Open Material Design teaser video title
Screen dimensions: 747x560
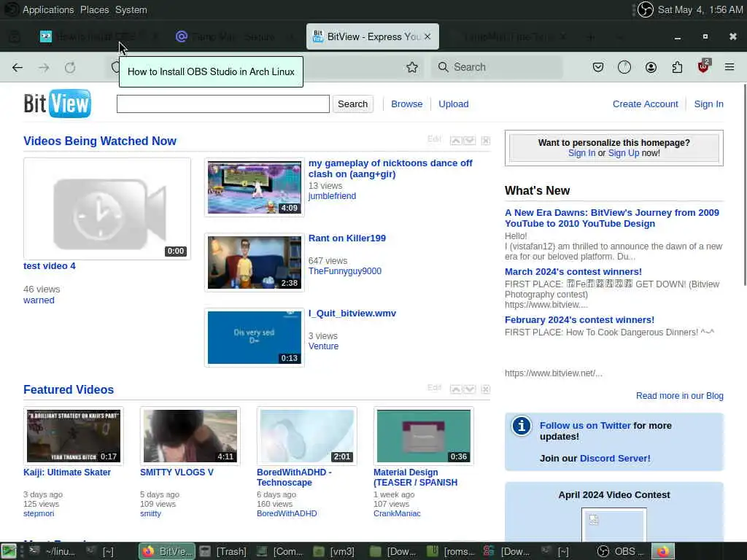415,477
